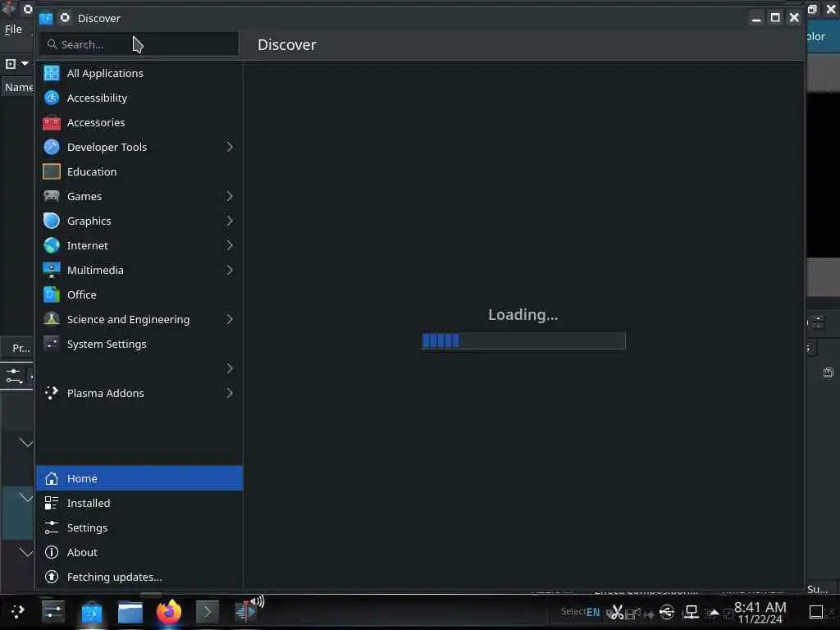Click the Fetching updates icon
The height and width of the screenshot is (630, 840).
(x=52, y=577)
